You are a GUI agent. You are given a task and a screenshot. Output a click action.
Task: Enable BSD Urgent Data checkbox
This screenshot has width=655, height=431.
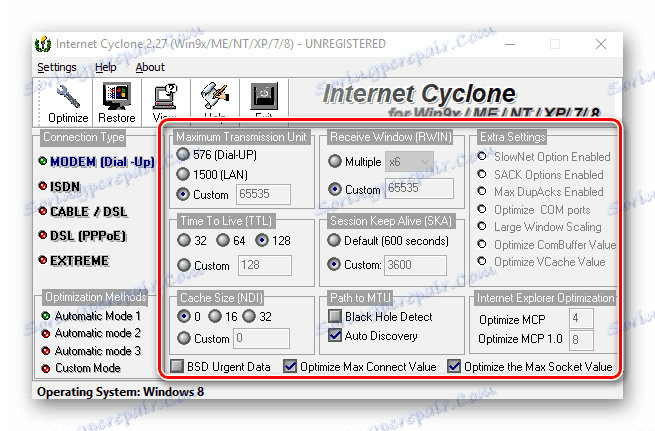pyautogui.click(x=177, y=366)
